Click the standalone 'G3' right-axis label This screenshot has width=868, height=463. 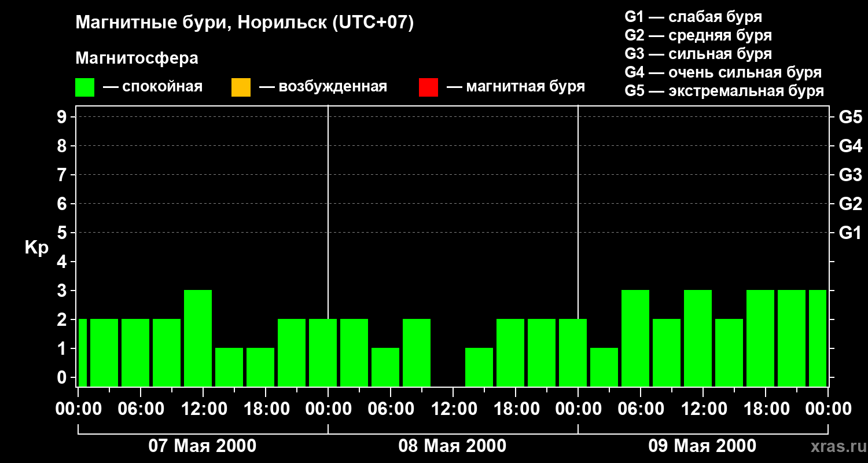coord(851,175)
